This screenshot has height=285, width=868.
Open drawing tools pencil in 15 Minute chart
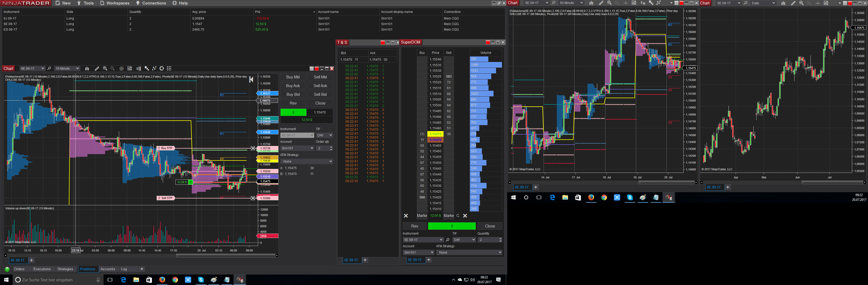[x=97, y=69]
